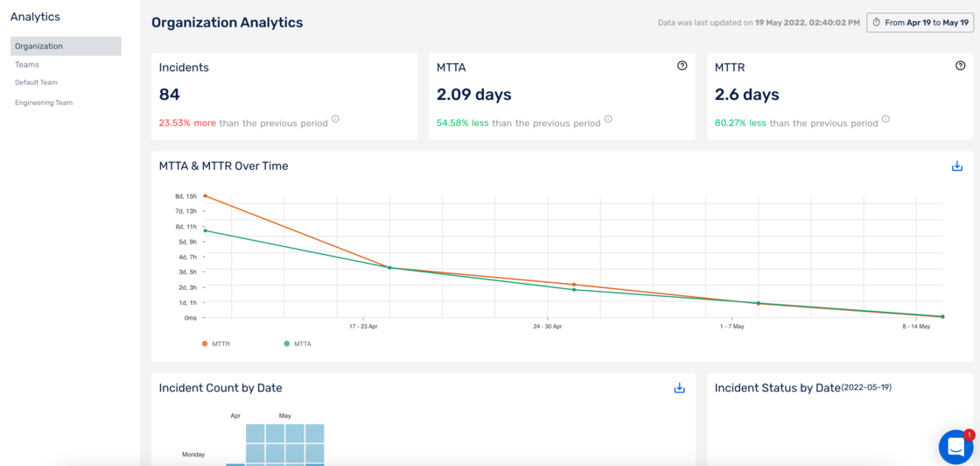Click the 8 - 14 May axis label
This screenshot has height=466, width=980.
(915, 327)
